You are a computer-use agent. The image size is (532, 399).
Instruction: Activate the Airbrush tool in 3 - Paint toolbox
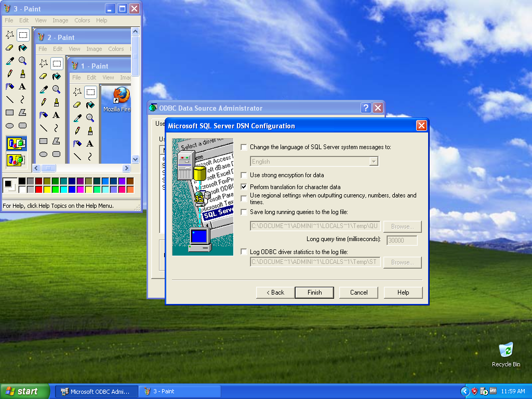tap(9, 87)
